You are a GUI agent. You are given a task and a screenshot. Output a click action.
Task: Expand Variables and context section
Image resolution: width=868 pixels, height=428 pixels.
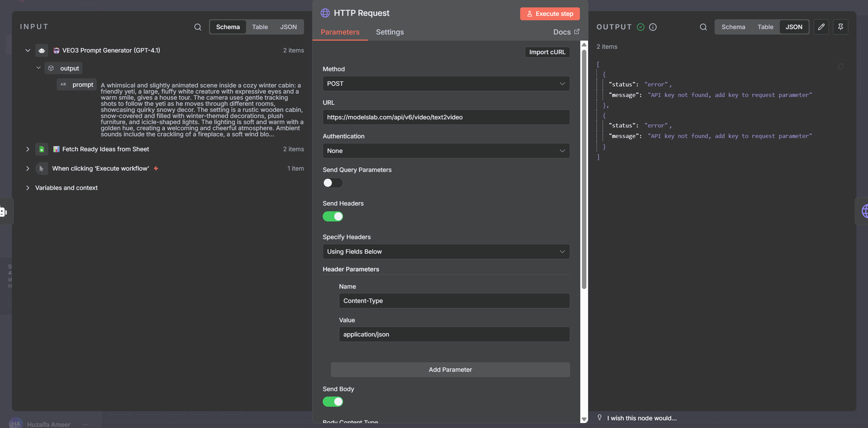tap(28, 188)
